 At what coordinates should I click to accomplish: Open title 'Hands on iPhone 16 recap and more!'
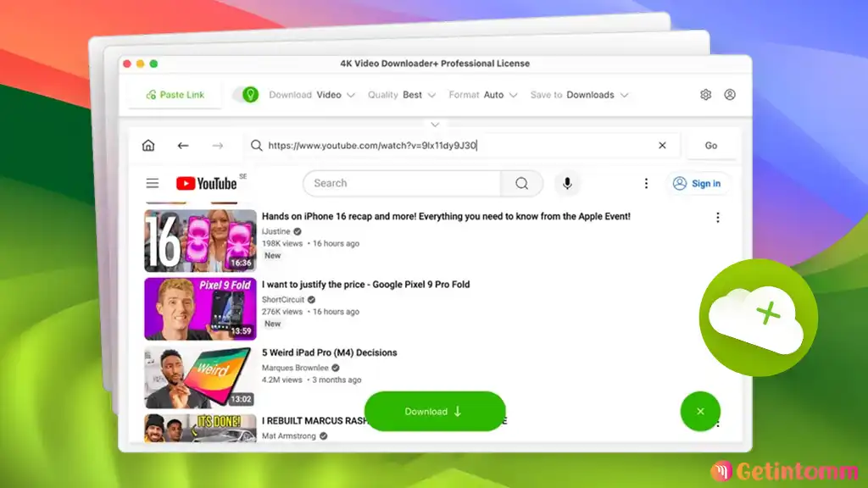point(446,216)
